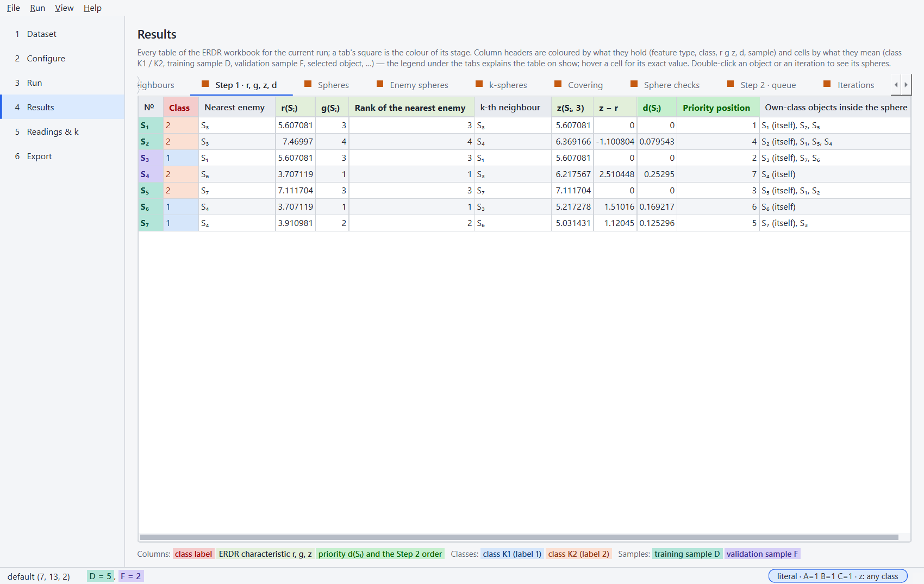
Task: Select row header S₇
Action: [151, 223]
